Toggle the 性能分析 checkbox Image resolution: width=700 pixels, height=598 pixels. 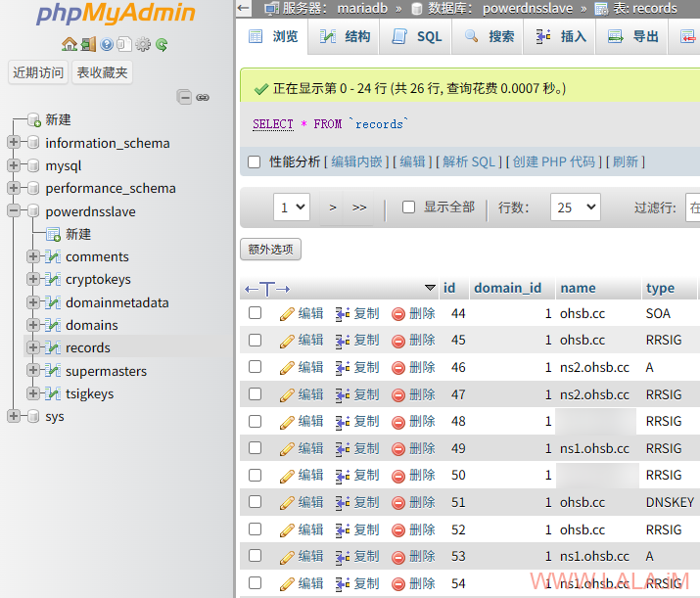coord(255,161)
